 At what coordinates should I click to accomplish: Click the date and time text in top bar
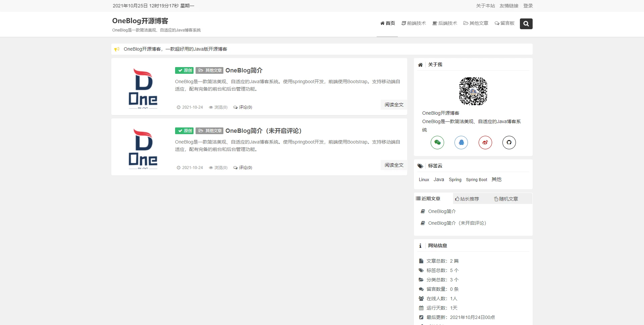point(153,6)
